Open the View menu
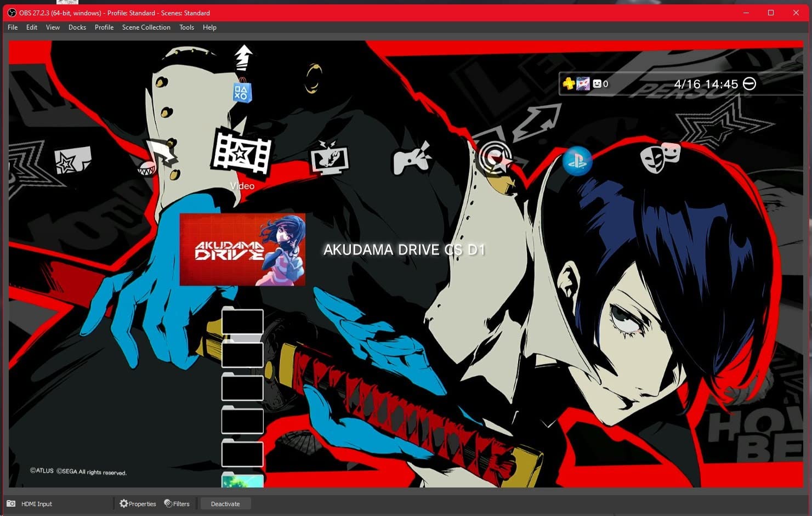Viewport: 812px width, 516px height. [53, 27]
